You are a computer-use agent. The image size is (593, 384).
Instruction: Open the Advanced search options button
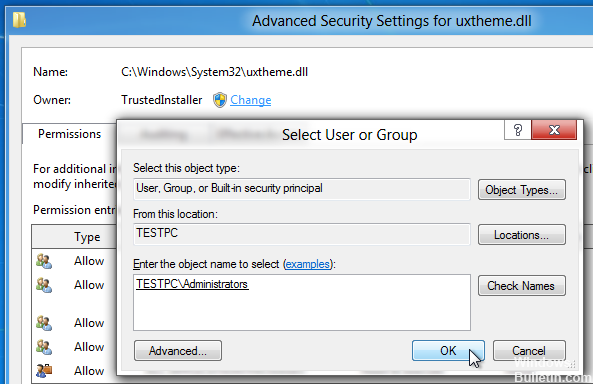tap(178, 351)
